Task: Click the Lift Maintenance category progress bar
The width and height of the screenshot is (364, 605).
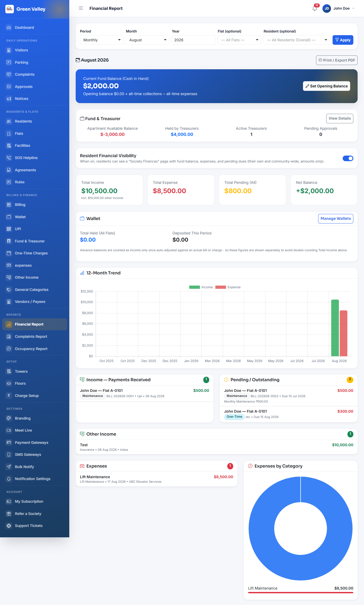Action: point(301,593)
